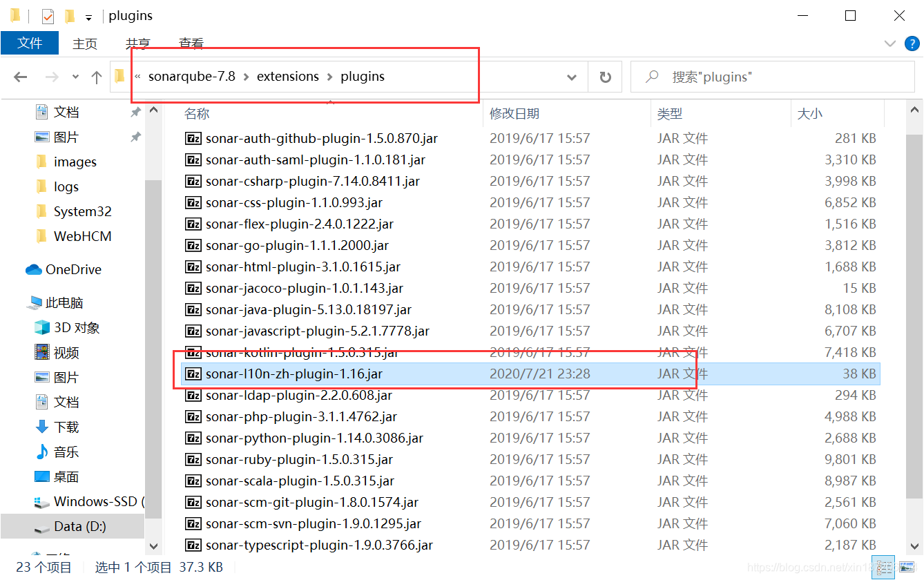Open 视频 in the navigation pane
Viewport: 924px width, 580px height.
[x=66, y=352]
